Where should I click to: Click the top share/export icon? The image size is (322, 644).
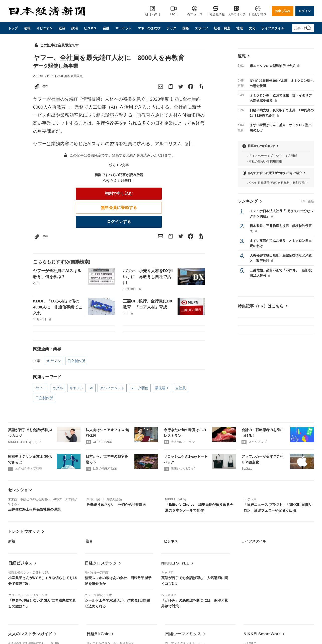201,87
